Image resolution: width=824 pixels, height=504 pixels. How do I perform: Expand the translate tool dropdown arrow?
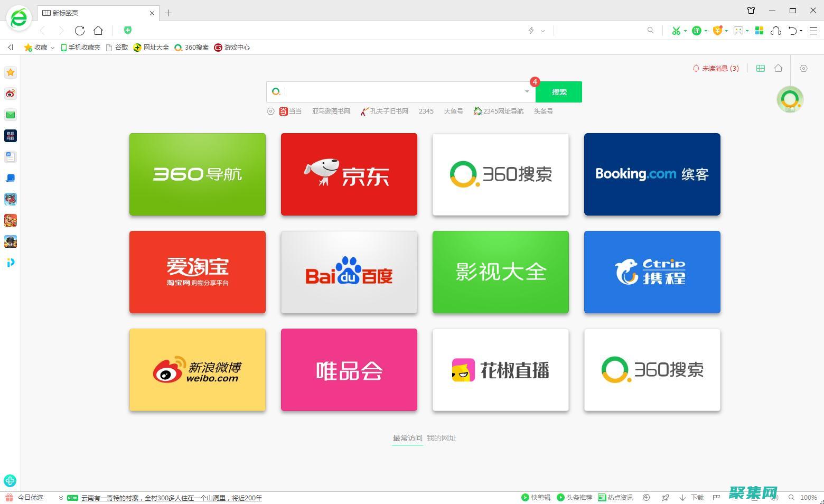(705, 31)
